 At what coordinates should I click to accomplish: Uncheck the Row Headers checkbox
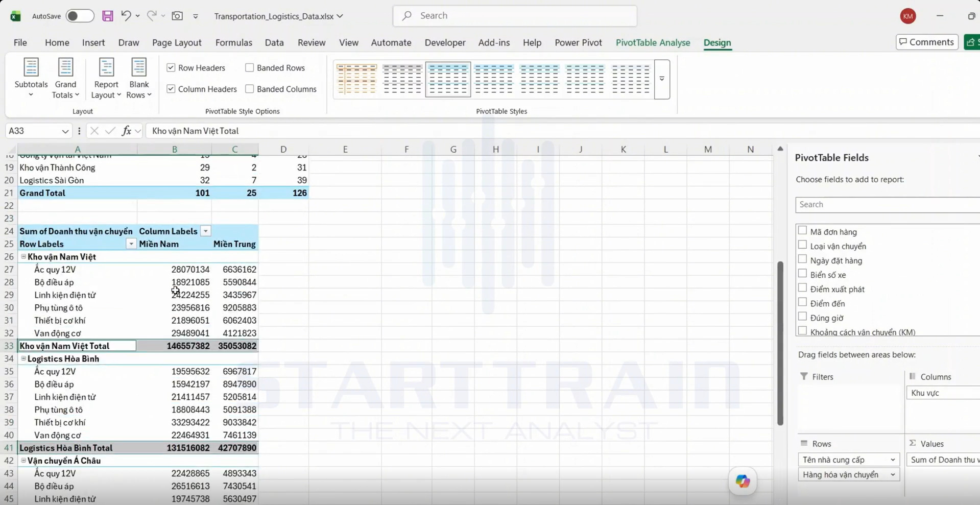pyautogui.click(x=171, y=67)
